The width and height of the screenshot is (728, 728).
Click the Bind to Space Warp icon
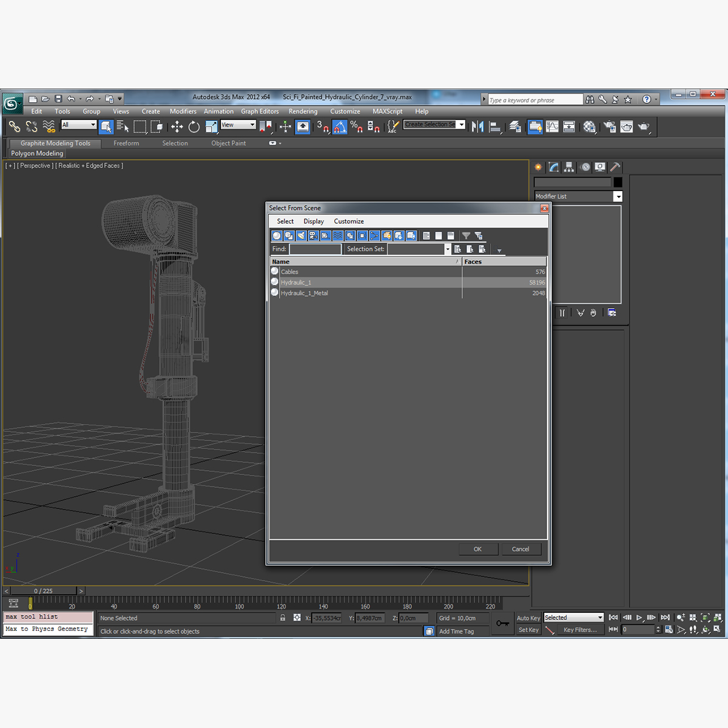(x=49, y=126)
